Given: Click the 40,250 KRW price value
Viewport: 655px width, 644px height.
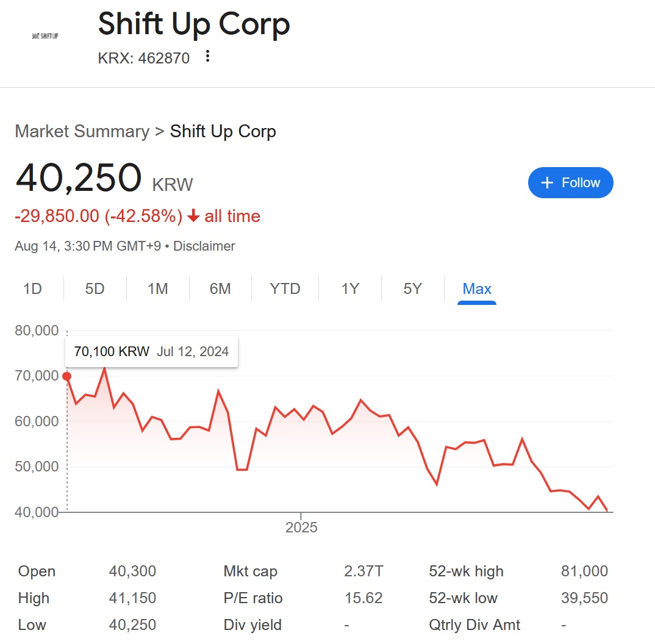Looking at the screenshot, I should [79, 178].
